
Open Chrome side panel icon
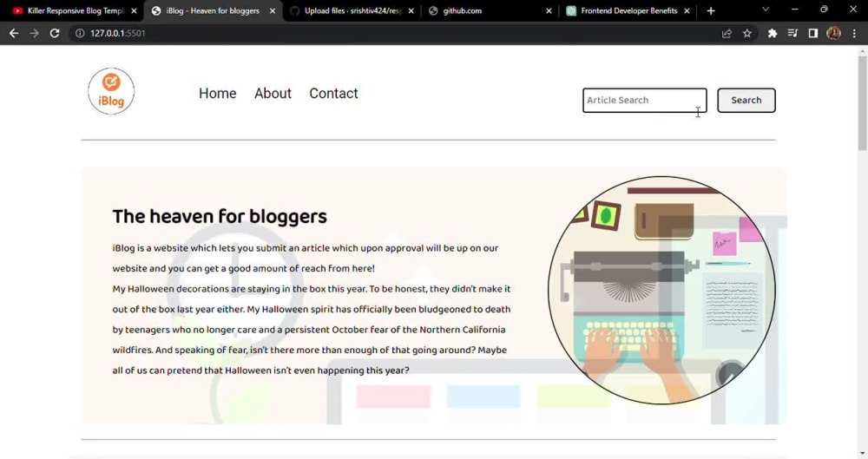813,33
